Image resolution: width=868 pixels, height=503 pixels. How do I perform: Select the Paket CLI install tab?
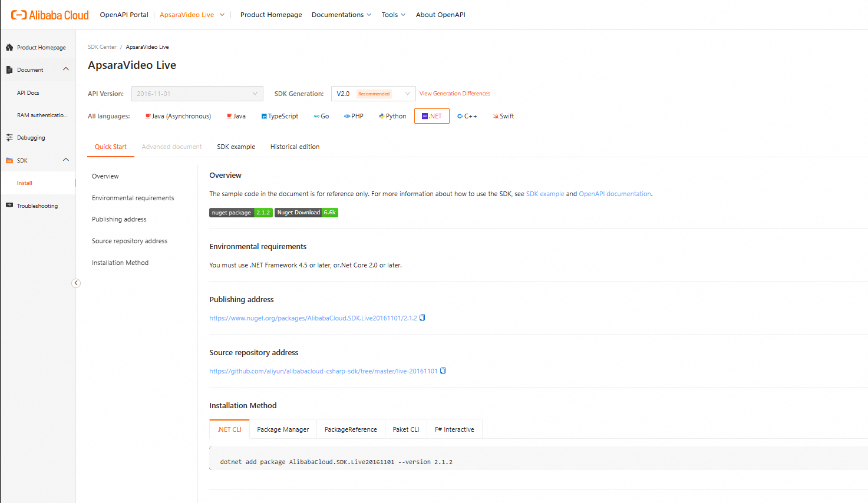(x=406, y=429)
